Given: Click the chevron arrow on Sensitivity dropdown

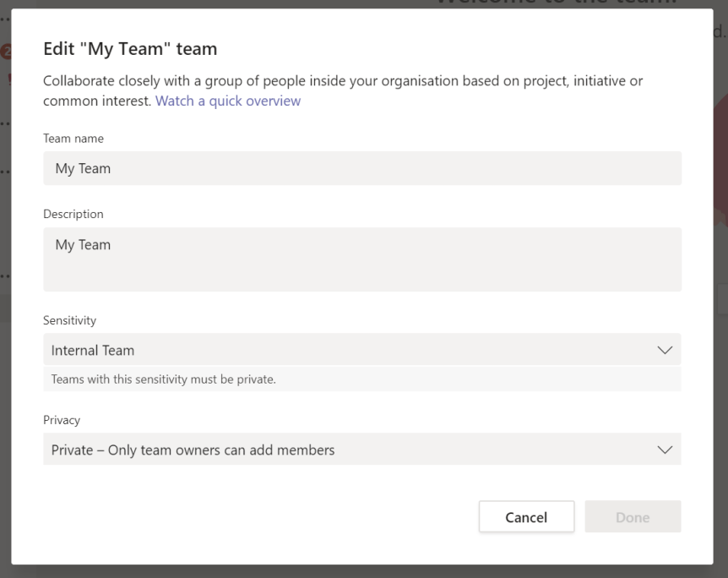Looking at the screenshot, I should pyautogui.click(x=665, y=350).
